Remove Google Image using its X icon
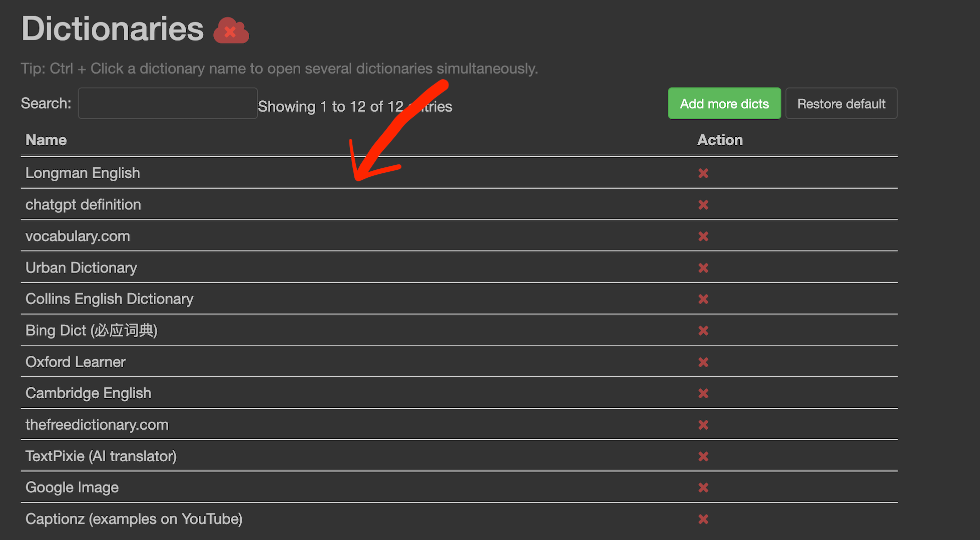Screen dimensions: 980x540 [x=703, y=487]
